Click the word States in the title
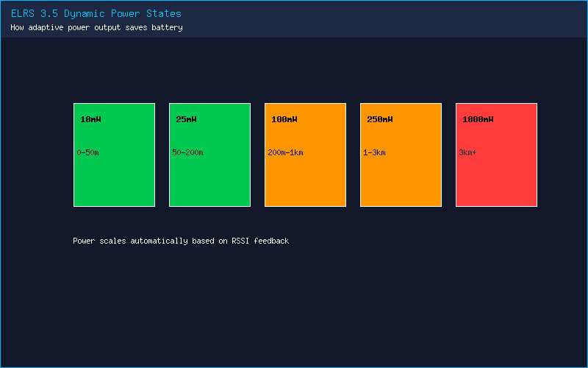The width and height of the screenshot is (588, 368). 164,13
